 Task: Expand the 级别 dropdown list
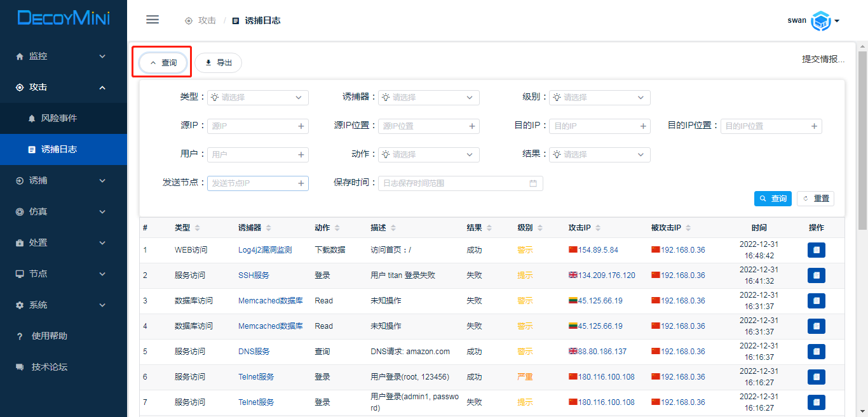coord(599,98)
